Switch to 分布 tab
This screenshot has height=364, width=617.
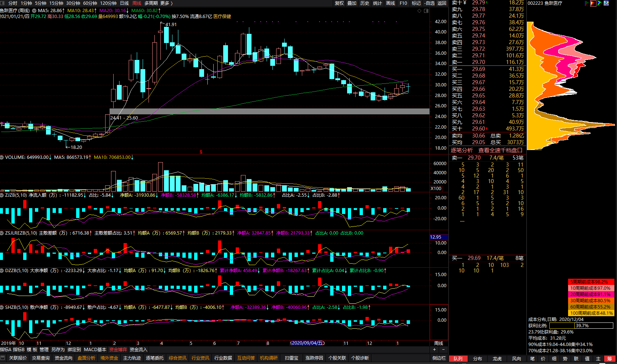point(478,359)
